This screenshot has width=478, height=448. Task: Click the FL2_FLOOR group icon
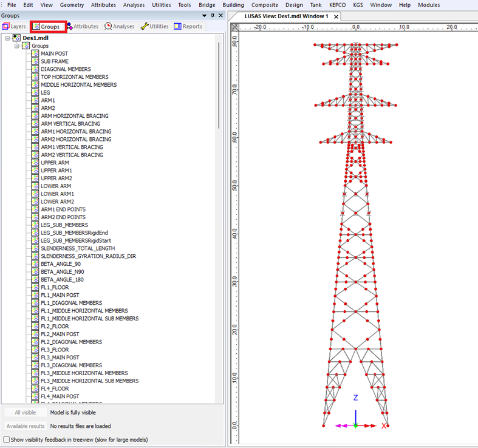point(35,326)
